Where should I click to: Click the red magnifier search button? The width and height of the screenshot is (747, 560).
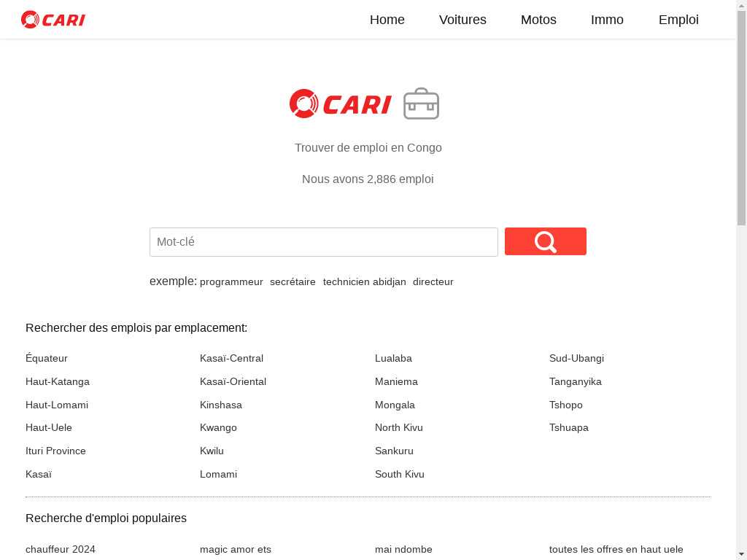(x=546, y=241)
